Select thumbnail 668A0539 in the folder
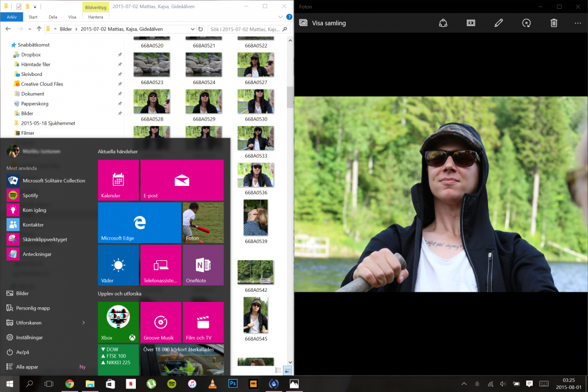Viewport: 588px width, 392px height. tap(256, 219)
